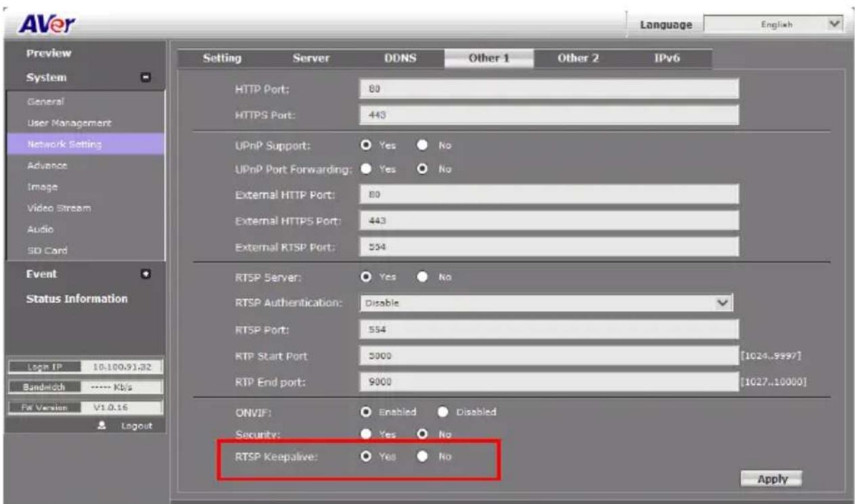Open the IPv6 tab
This screenshot has height=504, width=855.
[666, 59]
